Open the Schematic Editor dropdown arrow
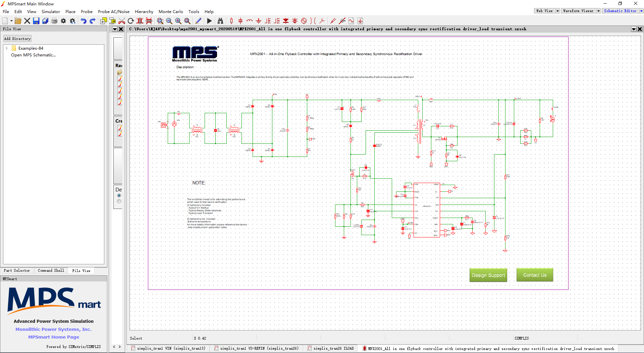The height and width of the screenshot is (353, 644). tap(641, 11)
